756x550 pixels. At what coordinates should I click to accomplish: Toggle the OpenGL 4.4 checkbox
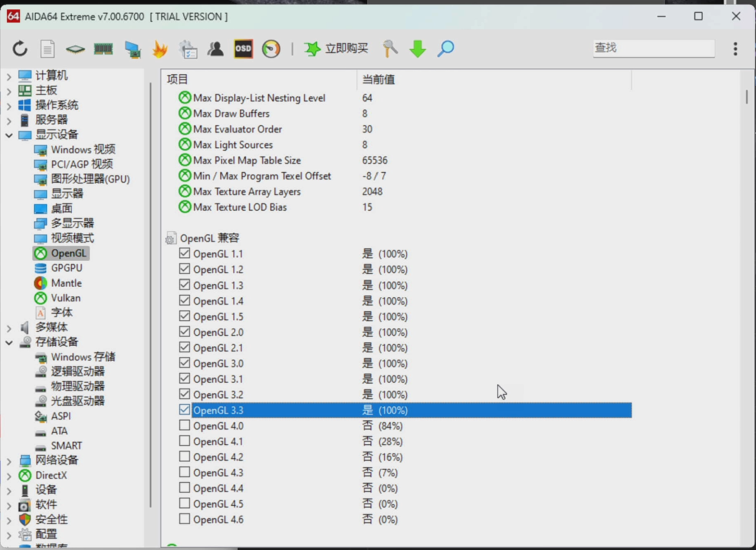(184, 488)
